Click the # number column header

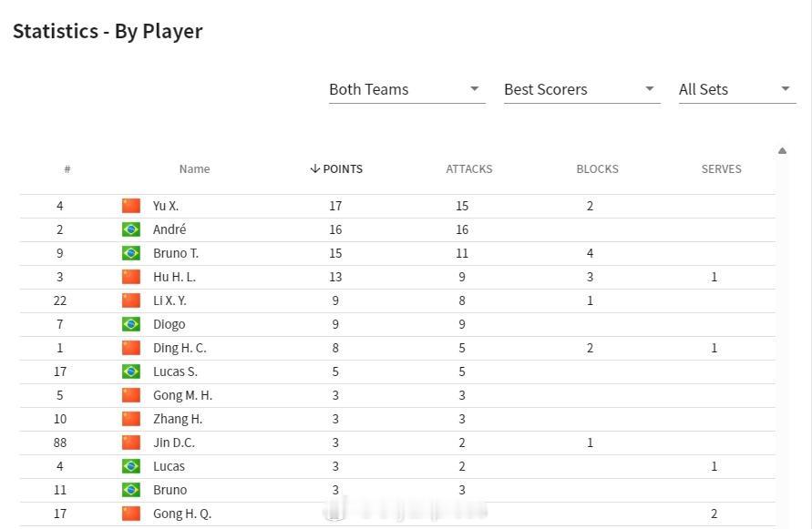[67, 168]
